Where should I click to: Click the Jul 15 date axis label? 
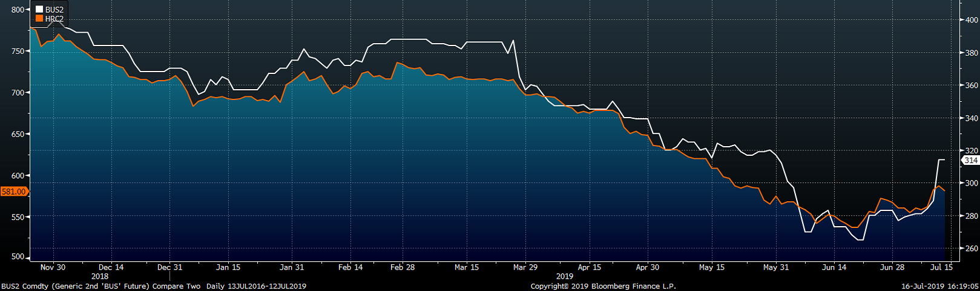coord(941,267)
